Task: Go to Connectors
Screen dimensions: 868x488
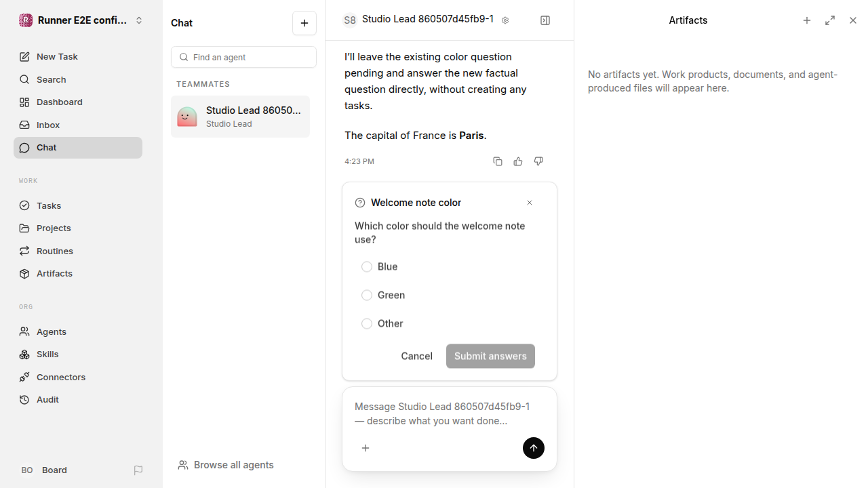Action: pyautogui.click(x=78, y=377)
